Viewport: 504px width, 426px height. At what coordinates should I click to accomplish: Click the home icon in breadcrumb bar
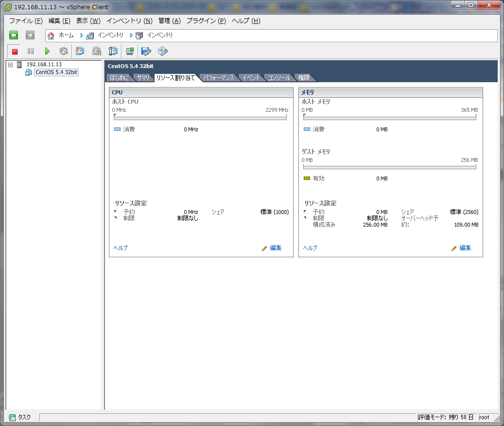click(x=51, y=35)
